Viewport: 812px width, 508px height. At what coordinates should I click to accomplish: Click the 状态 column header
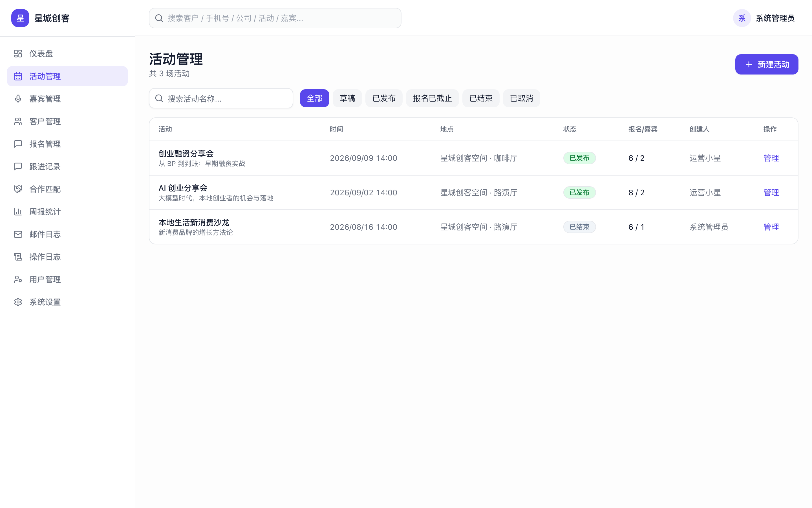(570, 129)
